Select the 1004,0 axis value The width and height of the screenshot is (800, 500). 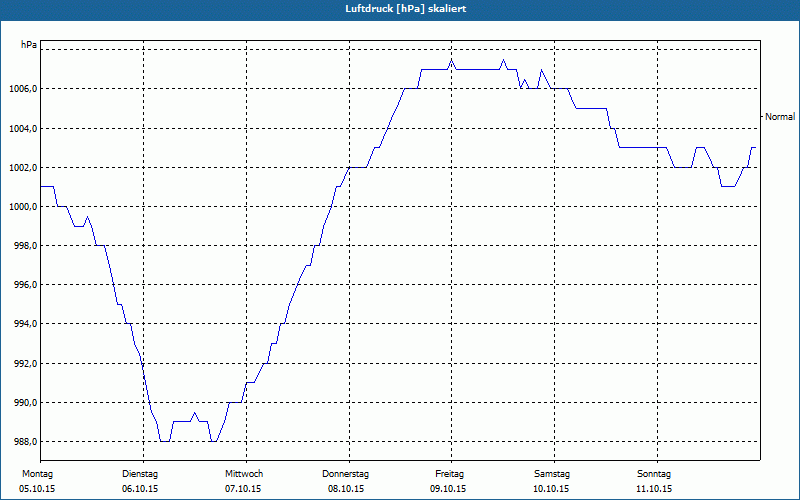pyautogui.click(x=22, y=129)
